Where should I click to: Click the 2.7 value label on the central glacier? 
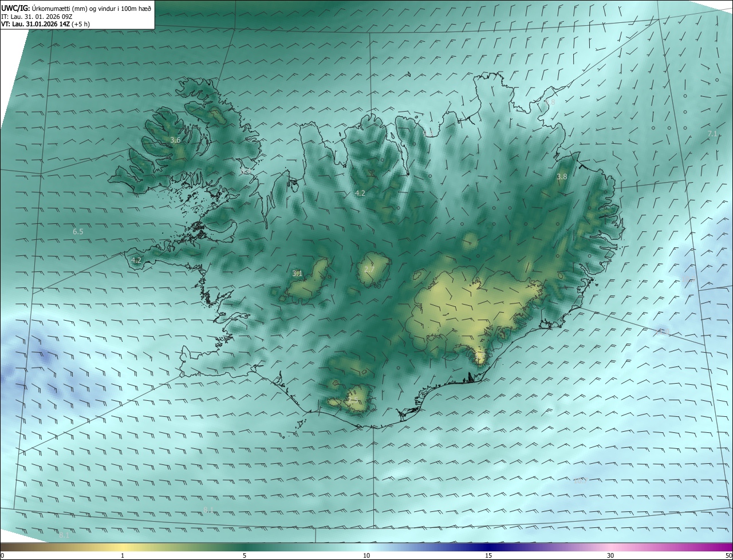click(x=369, y=269)
